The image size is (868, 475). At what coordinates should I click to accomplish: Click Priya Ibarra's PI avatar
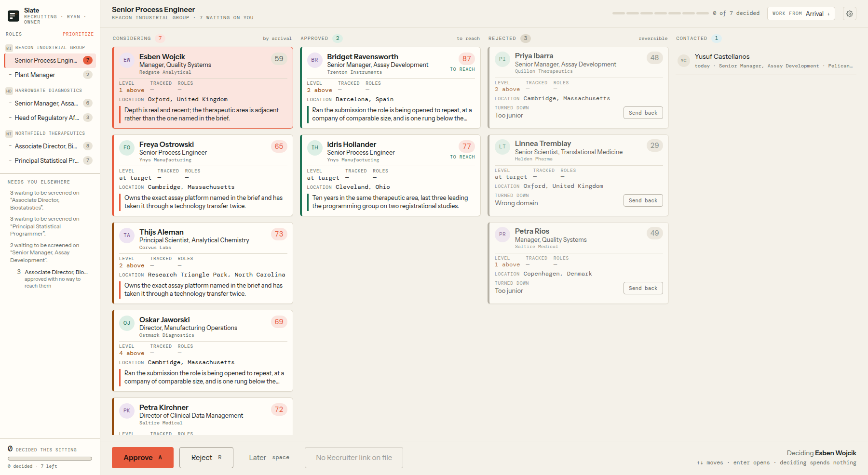coord(502,59)
